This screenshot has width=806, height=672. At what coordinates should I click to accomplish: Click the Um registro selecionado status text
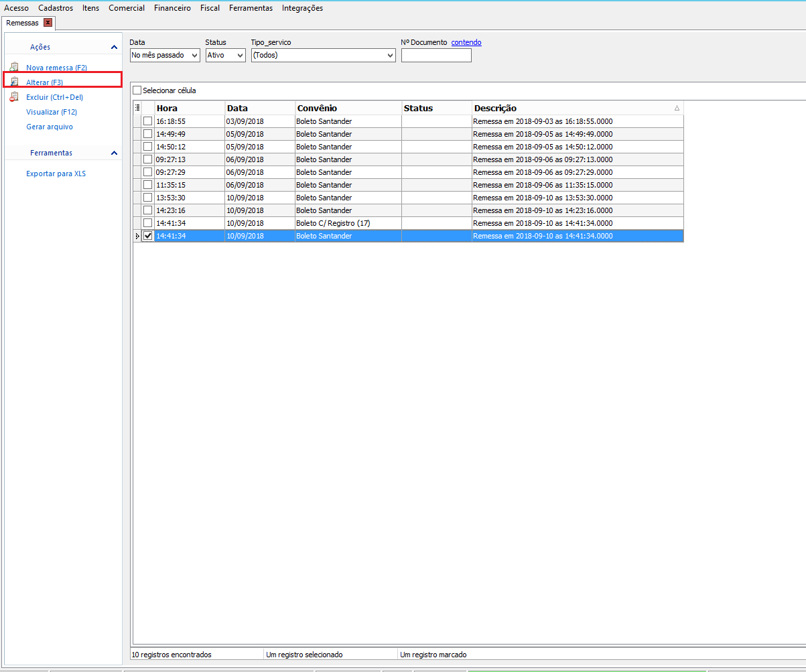[304, 655]
